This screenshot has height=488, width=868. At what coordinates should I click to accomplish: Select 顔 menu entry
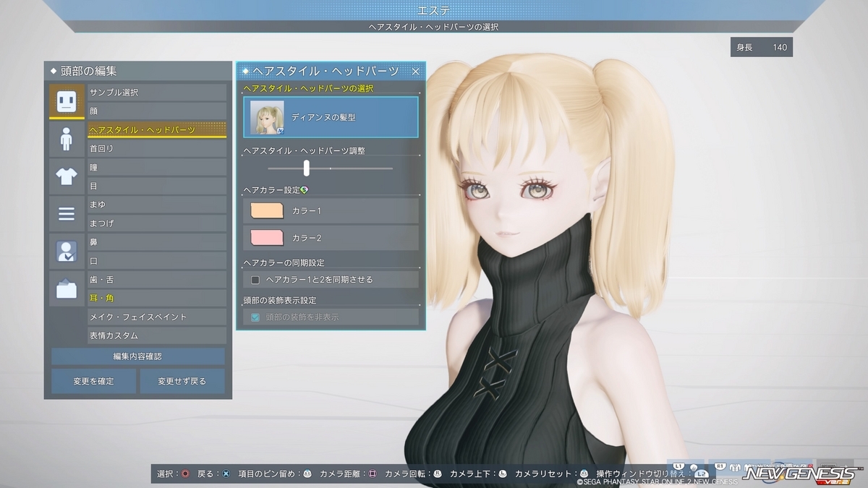tap(157, 111)
